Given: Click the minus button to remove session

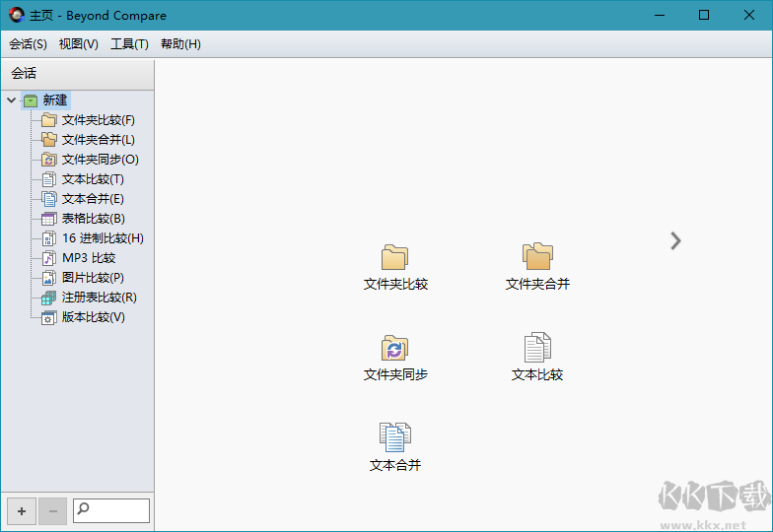Looking at the screenshot, I should 53,511.
